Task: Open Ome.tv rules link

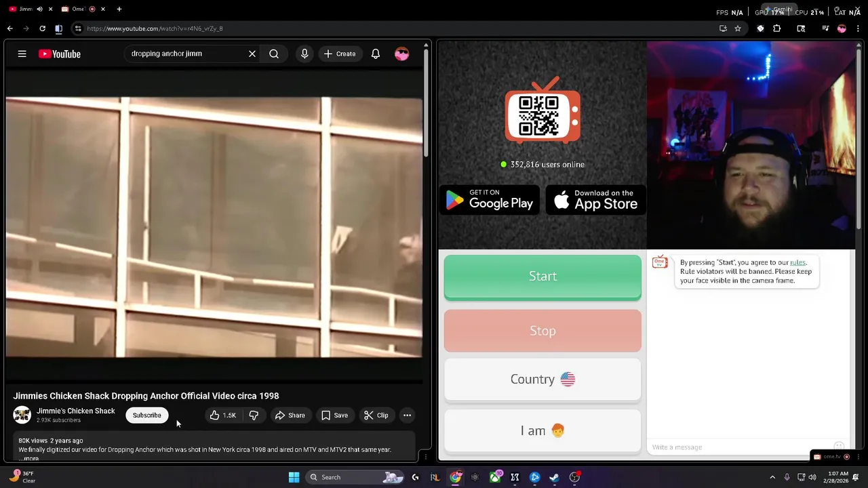Action: point(797,262)
